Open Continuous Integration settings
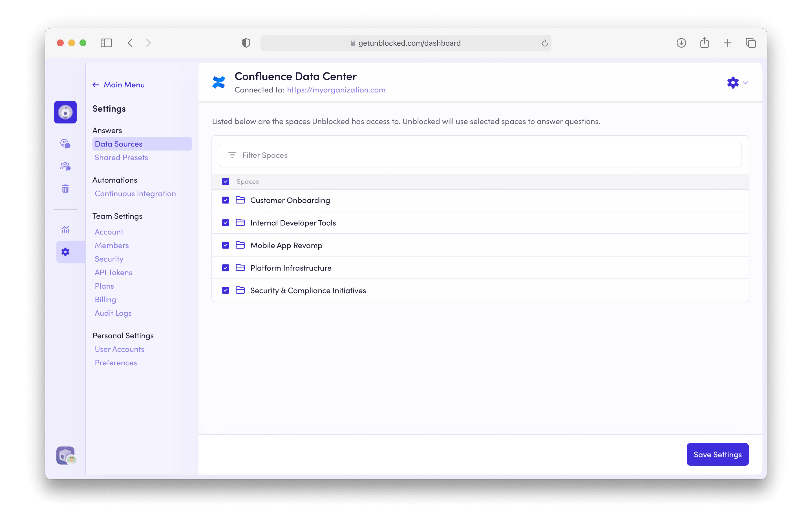This screenshot has height=513, width=812. (x=135, y=193)
